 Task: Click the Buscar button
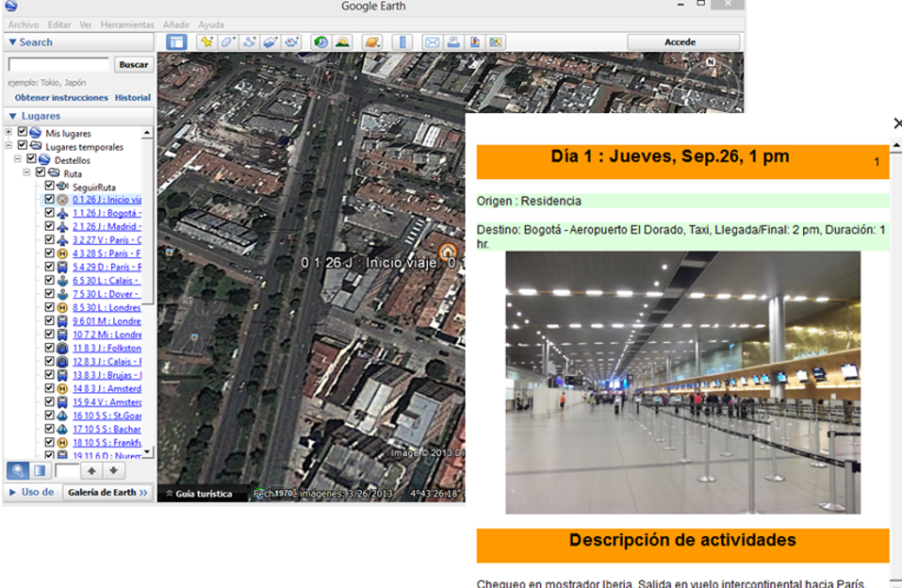tap(134, 64)
